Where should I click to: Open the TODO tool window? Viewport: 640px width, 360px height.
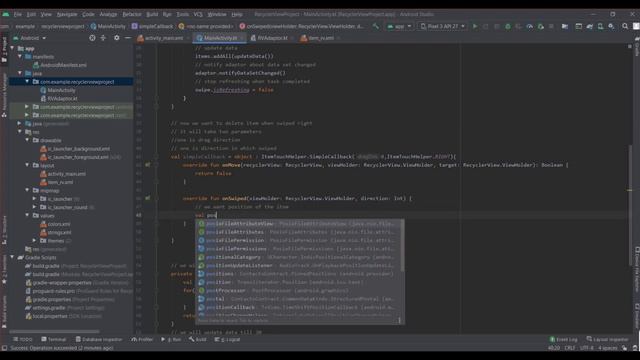coord(23,339)
